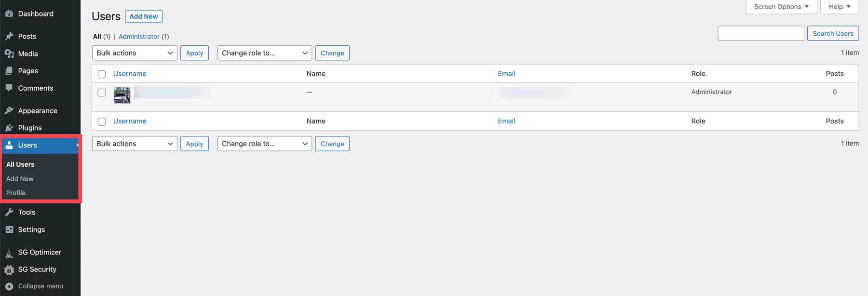Tick the administrator user row checkbox
Screen dimensions: 868x296
click(x=102, y=93)
